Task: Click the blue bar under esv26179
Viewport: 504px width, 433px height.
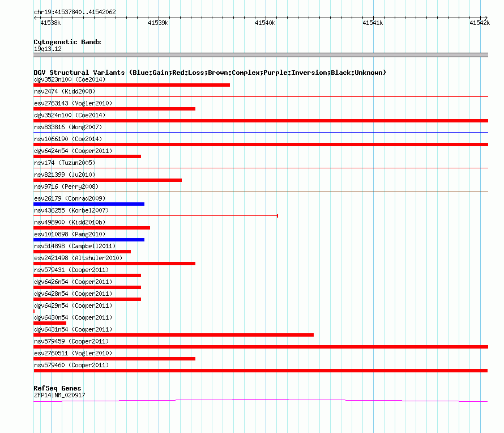Action: [89, 204]
